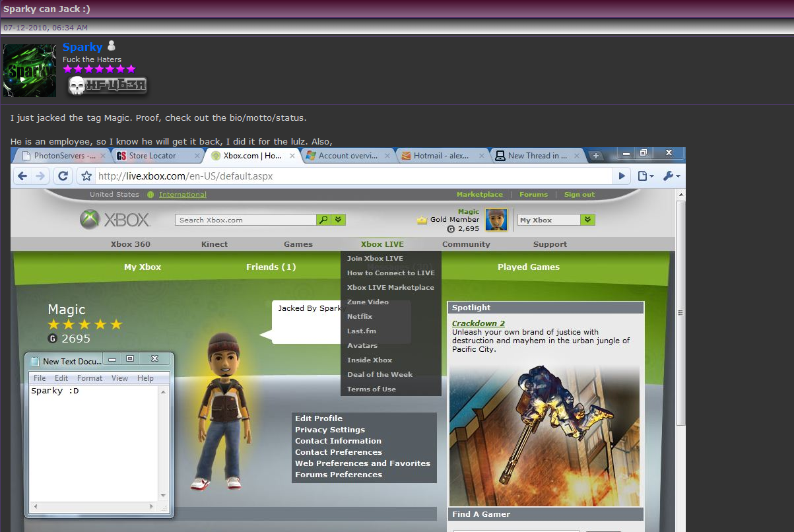Click Sparky's offline status icon
The height and width of the screenshot is (532, 794).
[x=111, y=46]
